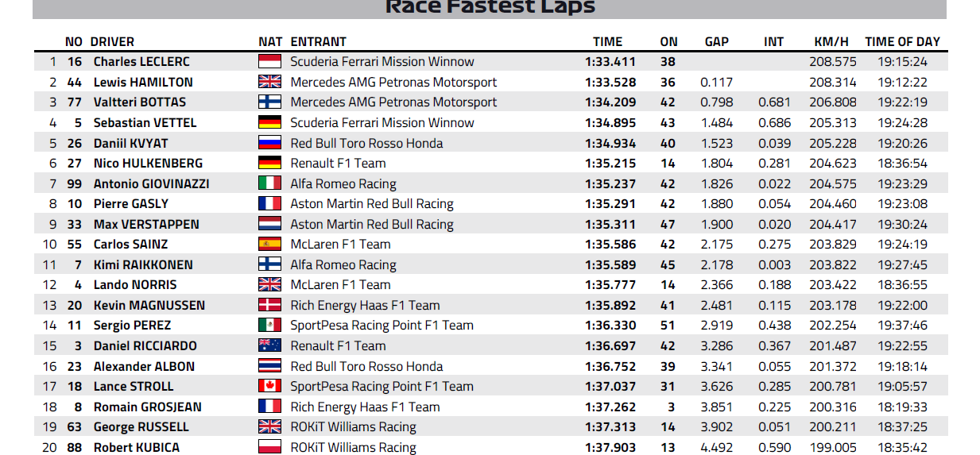Select Scuderia Ferrari Mission Winnow in Vettel row
This screenshot has width=980, height=455.
(382, 123)
